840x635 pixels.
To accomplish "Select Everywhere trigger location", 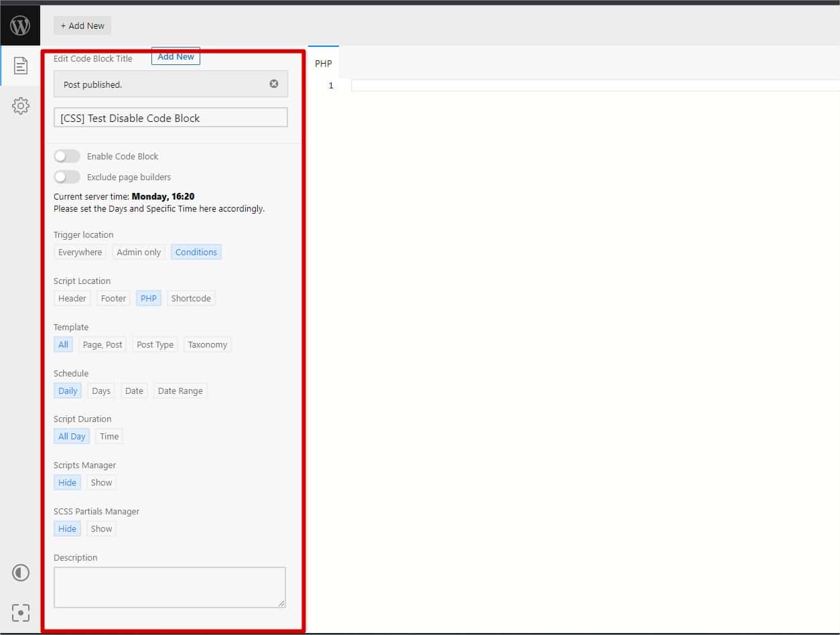I will coord(80,252).
